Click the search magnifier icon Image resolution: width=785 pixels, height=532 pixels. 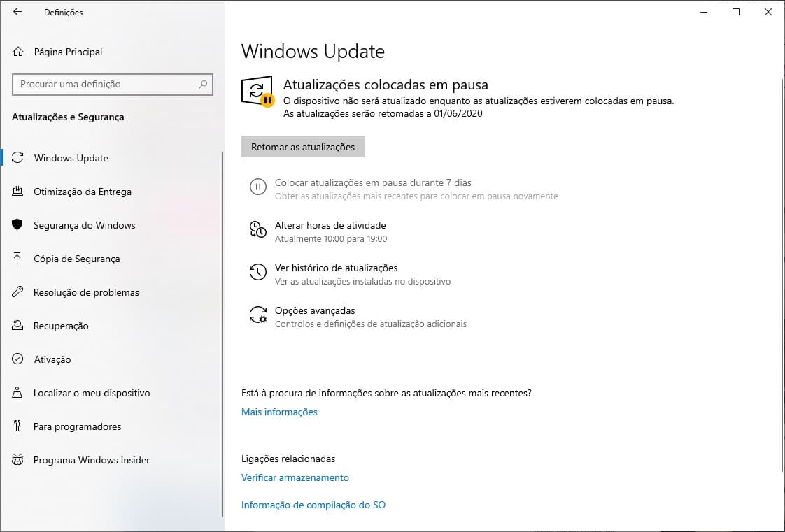point(203,84)
